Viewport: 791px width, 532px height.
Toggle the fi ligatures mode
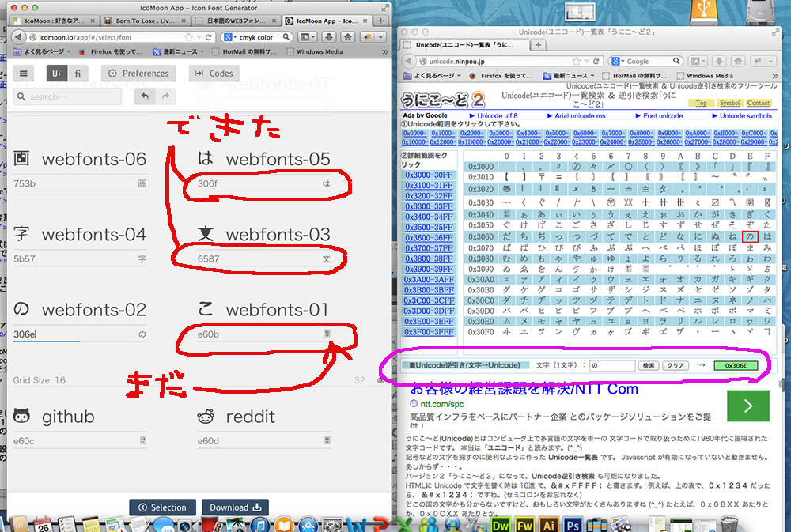tap(78, 73)
